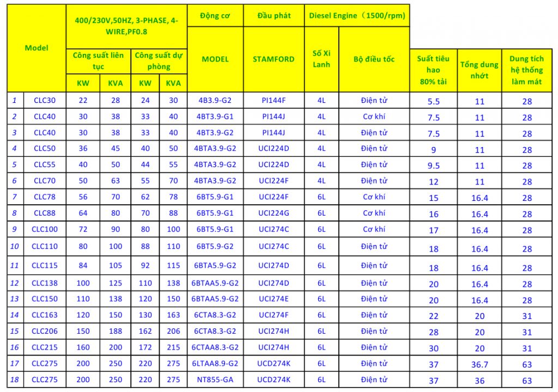Click the Bộ điều tốc header
This screenshot has height=392, width=558.
[374, 59]
